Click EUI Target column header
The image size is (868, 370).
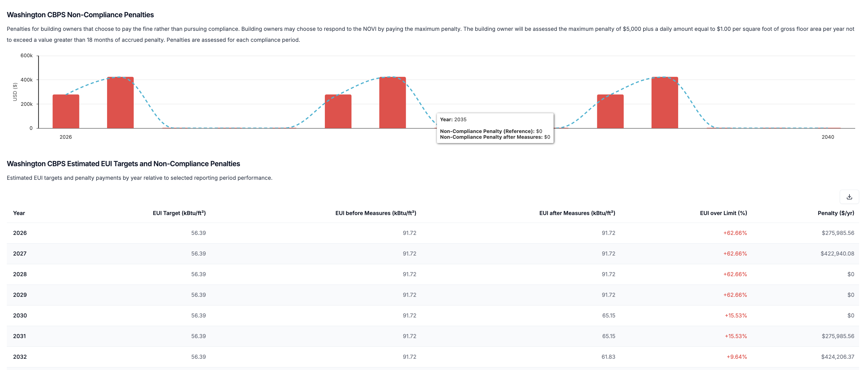click(179, 213)
